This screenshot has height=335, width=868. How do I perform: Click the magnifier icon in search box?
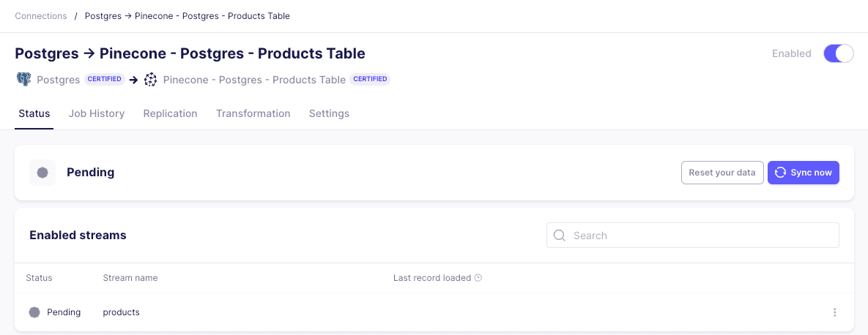pyautogui.click(x=560, y=236)
